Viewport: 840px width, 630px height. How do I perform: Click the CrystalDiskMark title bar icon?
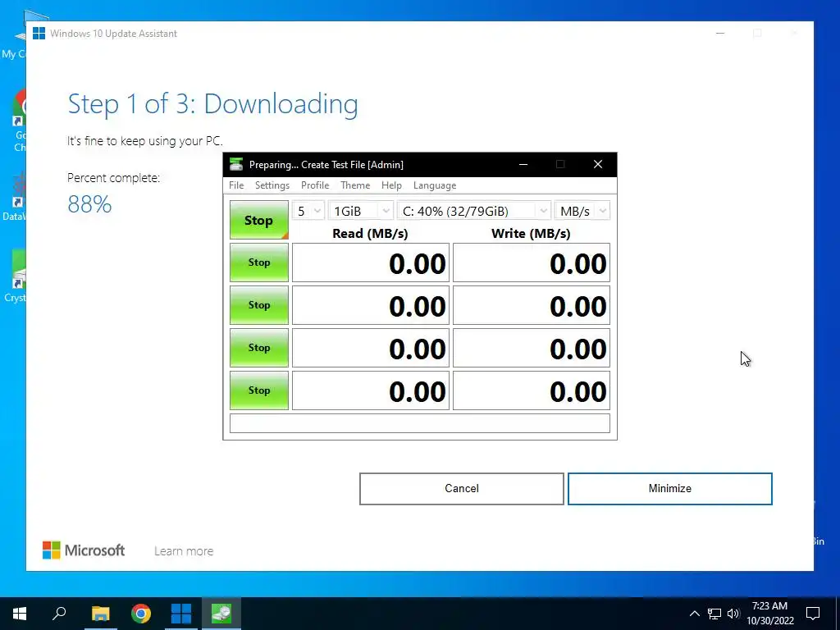coord(236,164)
